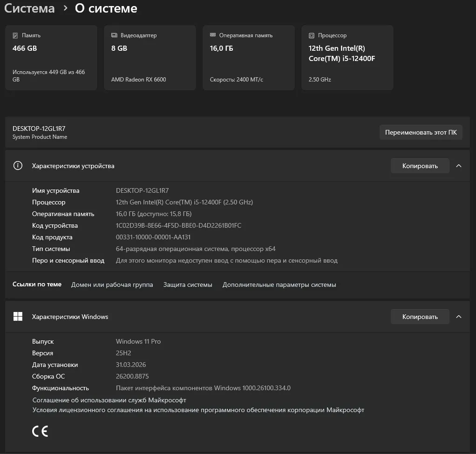Click PC name DESKTOP-12GL1R7 in header

(39, 129)
